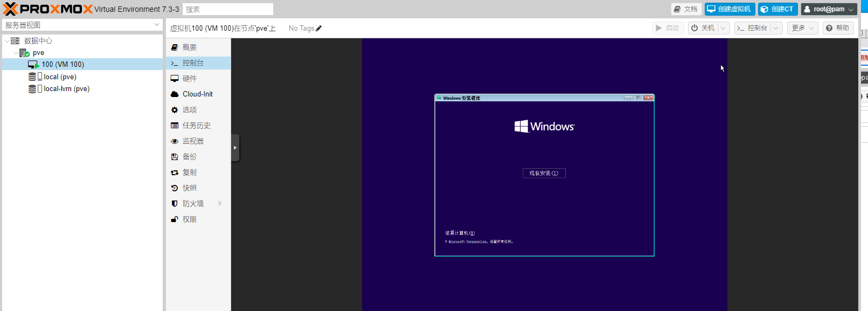868x311 pixels.
Task: Select the pve node in tree
Action: point(38,53)
